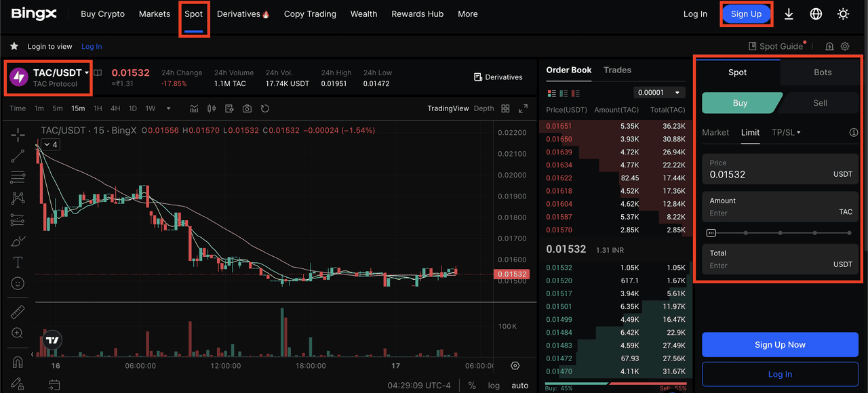The height and width of the screenshot is (393, 868).
Task: Select the ruler measure tool
Action: coord(18,312)
